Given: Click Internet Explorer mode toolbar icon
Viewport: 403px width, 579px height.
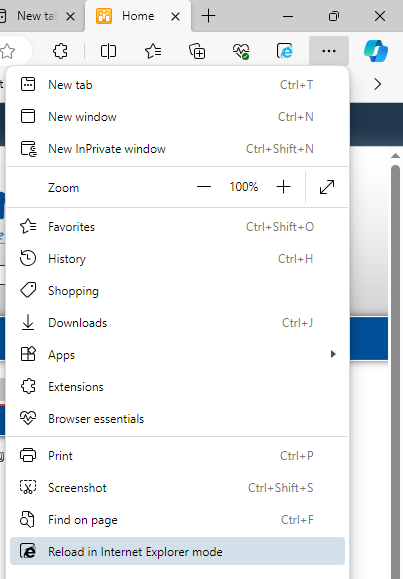Looking at the screenshot, I should tap(285, 51).
